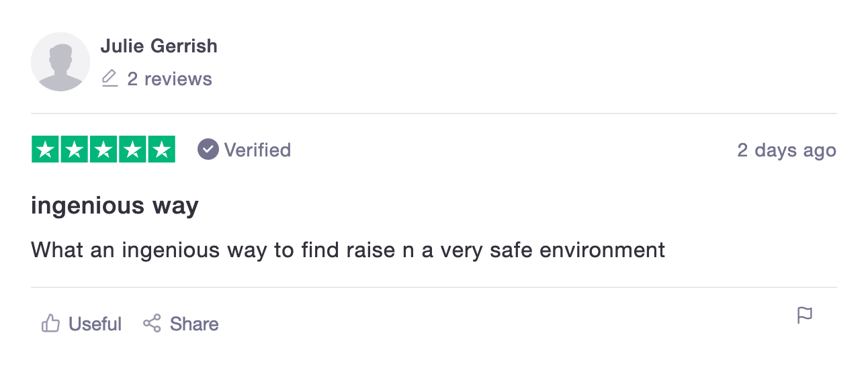This screenshot has height=368, width=868.
Task: Mark the review as Useful
Action: click(95, 324)
